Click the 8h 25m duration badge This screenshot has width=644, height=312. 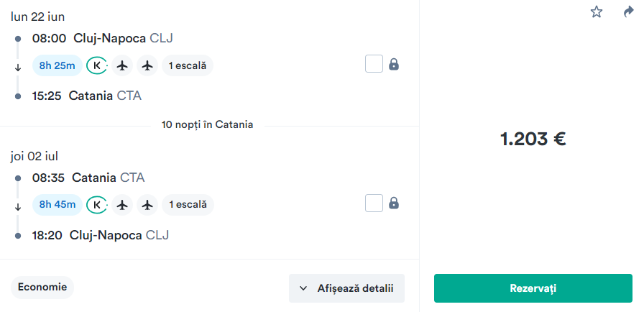click(57, 65)
